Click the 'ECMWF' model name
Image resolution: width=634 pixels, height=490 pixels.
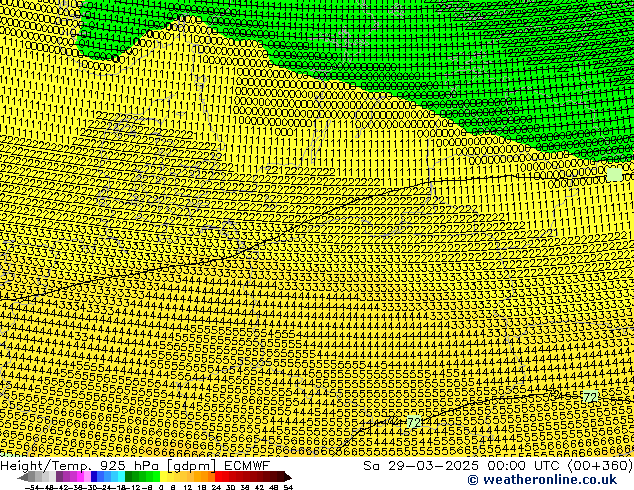click(x=247, y=466)
